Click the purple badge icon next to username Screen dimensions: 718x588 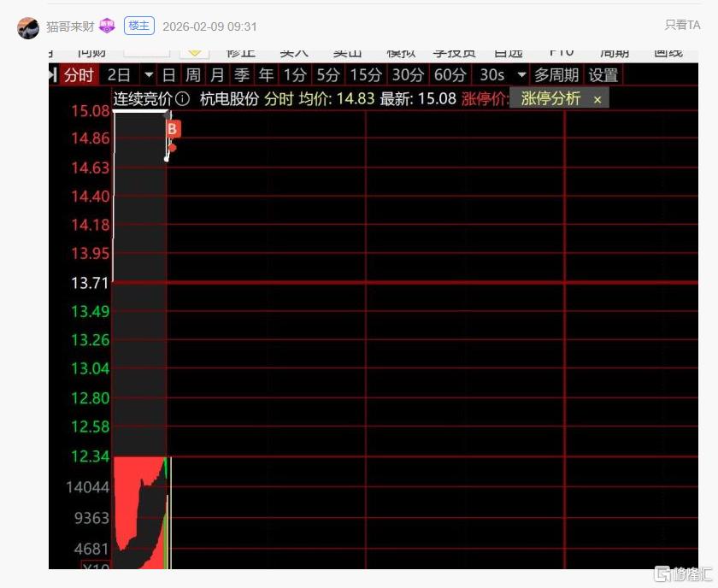[x=107, y=26]
